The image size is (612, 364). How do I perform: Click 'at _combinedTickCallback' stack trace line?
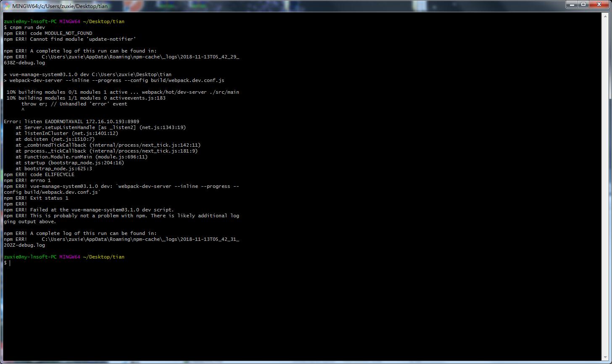pos(108,145)
